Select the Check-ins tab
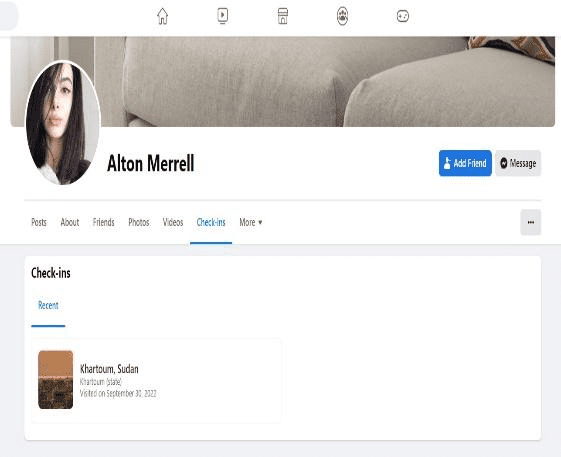This screenshot has width=561, height=457. tap(211, 222)
